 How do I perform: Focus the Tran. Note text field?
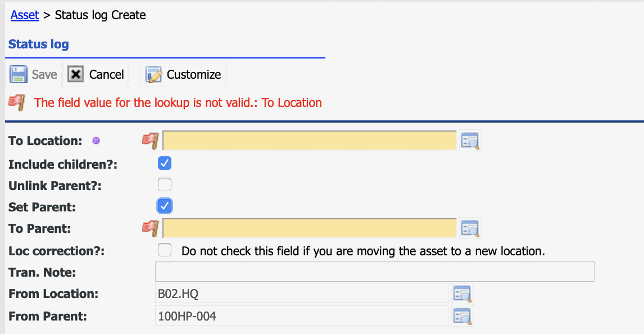(375, 272)
